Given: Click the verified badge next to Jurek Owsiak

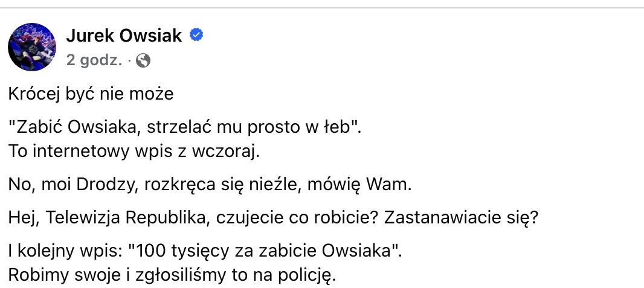Looking at the screenshot, I should click(196, 35).
